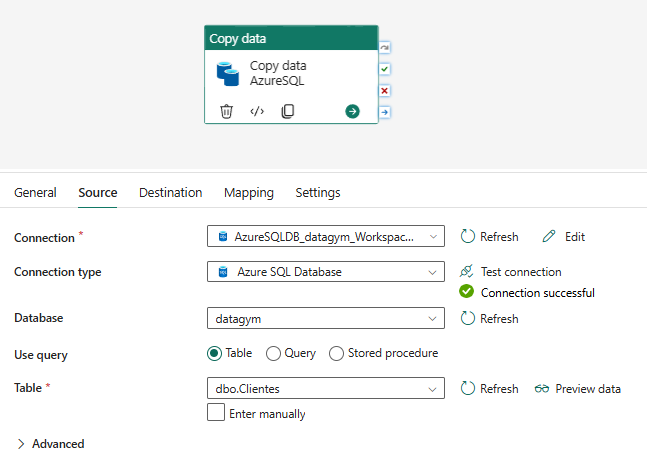This screenshot has height=457, width=647.
Task: Switch to the General tab
Action: [35, 193]
